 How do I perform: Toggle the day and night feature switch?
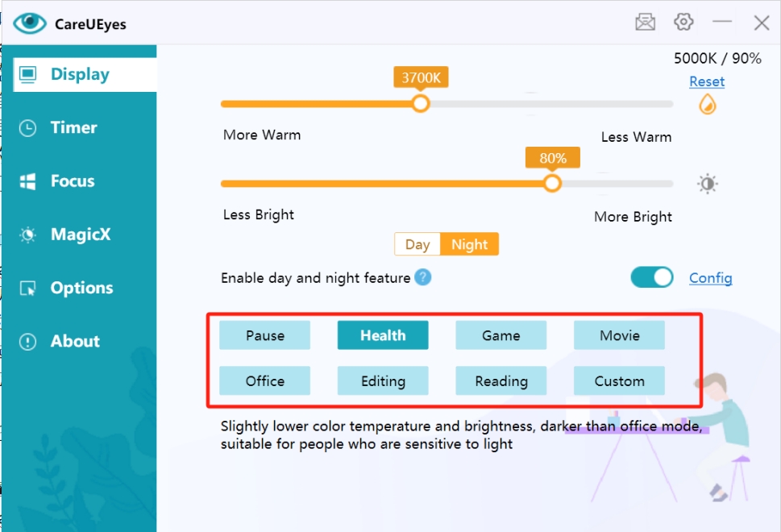coord(651,277)
